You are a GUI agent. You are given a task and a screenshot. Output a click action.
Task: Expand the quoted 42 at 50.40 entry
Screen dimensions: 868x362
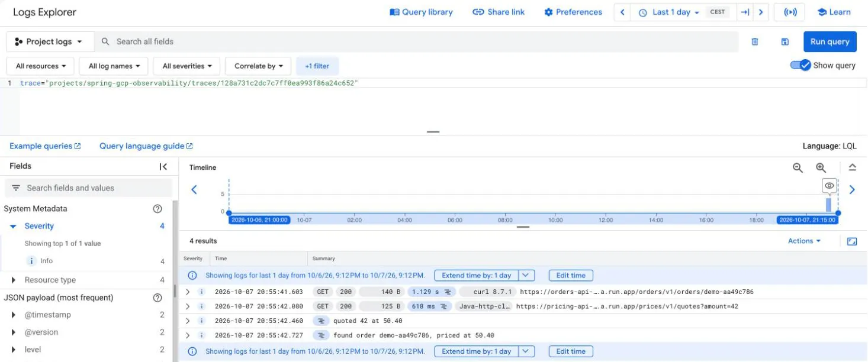[x=188, y=321]
